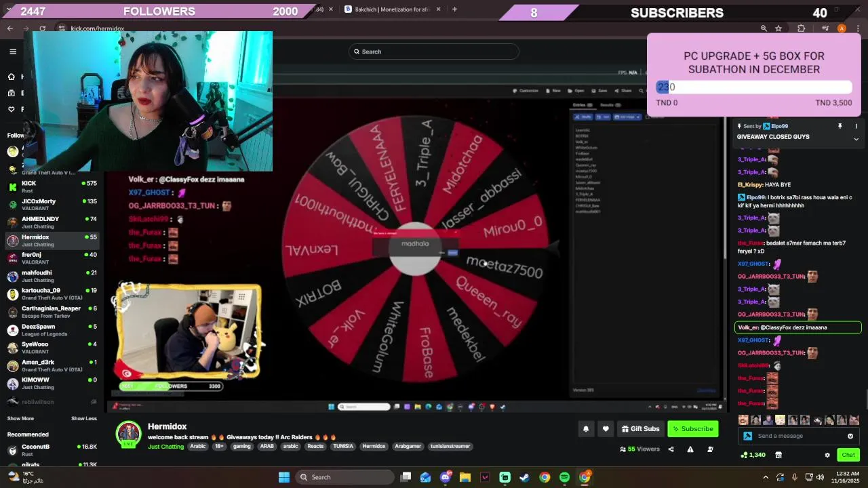
Task: Open chat settings gear icon
Action: tap(827, 455)
